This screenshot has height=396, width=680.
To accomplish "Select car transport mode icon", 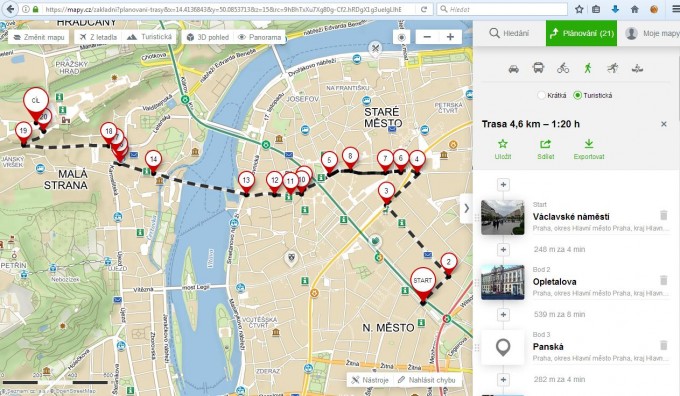I will click(x=513, y=69).
